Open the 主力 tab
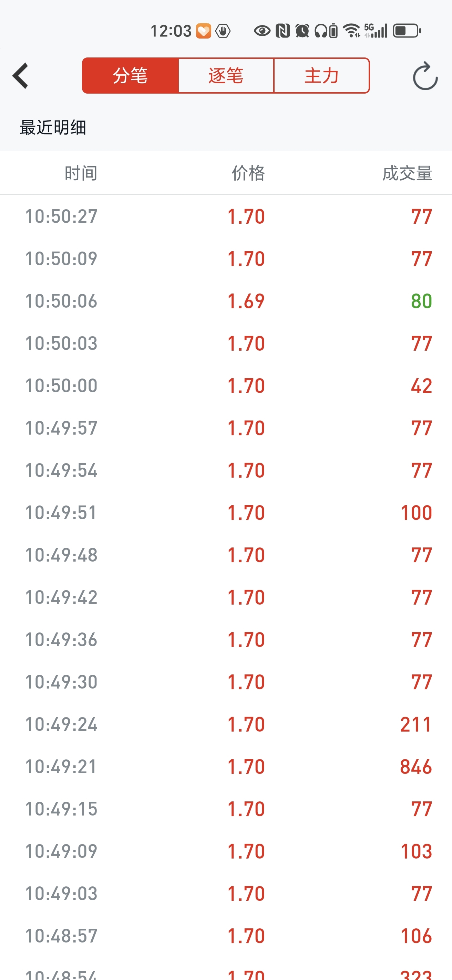 [321, 76]
